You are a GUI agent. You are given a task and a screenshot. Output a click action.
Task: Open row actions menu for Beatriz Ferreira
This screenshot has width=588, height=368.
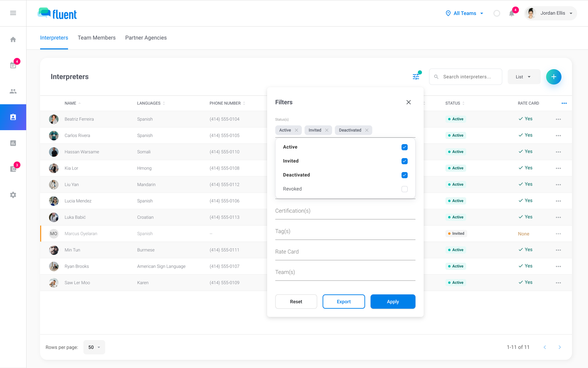click(558, 119)
